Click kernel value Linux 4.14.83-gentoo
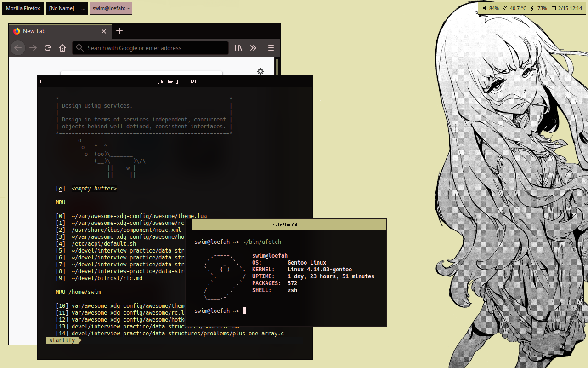The width and height of the screenshot is (588, 368). coord(320,270)
